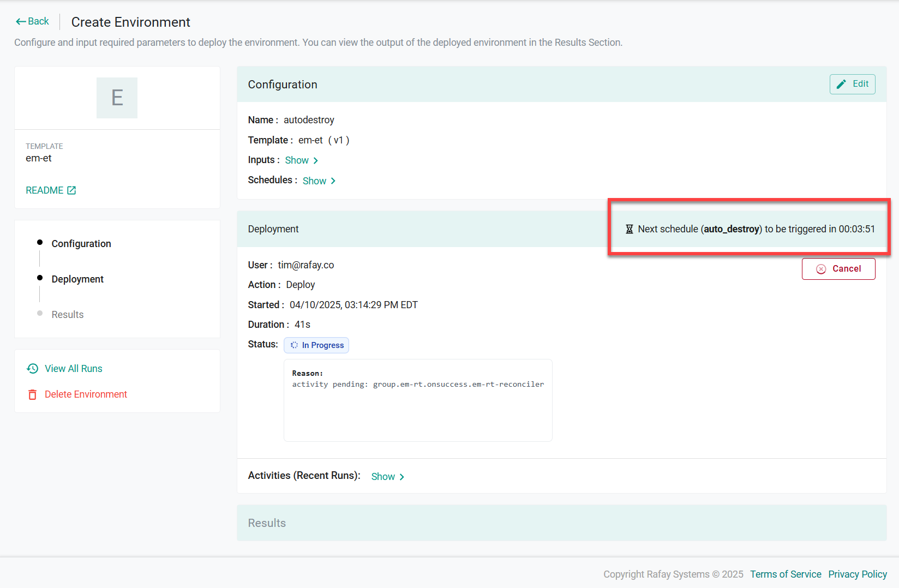Image resolution: width=899 pixels, height=588 pixels.
Task: Click the Results section header
Action: pos(562,523)
